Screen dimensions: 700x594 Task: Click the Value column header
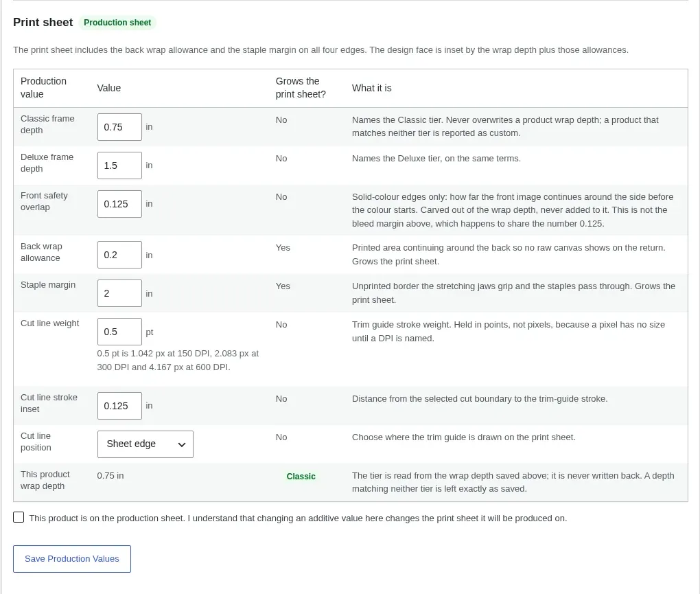(x=109, y=88)
